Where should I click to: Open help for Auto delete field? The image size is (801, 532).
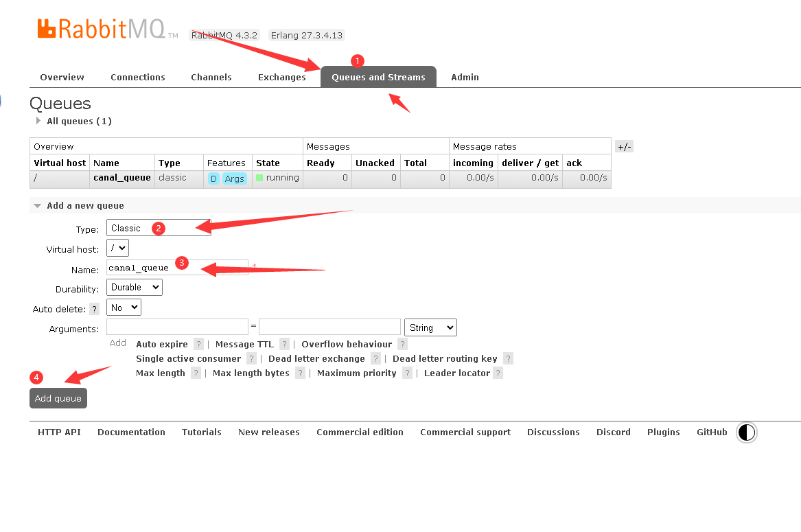pos(94,309)
